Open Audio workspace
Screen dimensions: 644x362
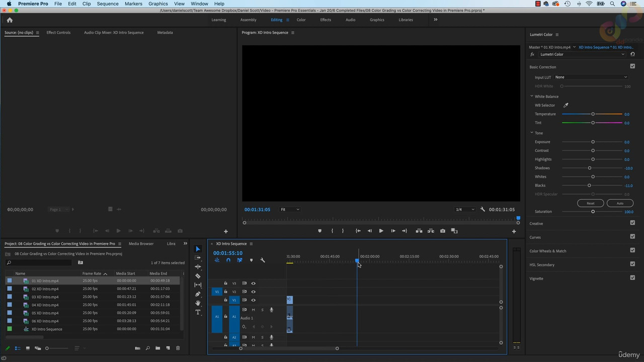[x=350, y=20]
